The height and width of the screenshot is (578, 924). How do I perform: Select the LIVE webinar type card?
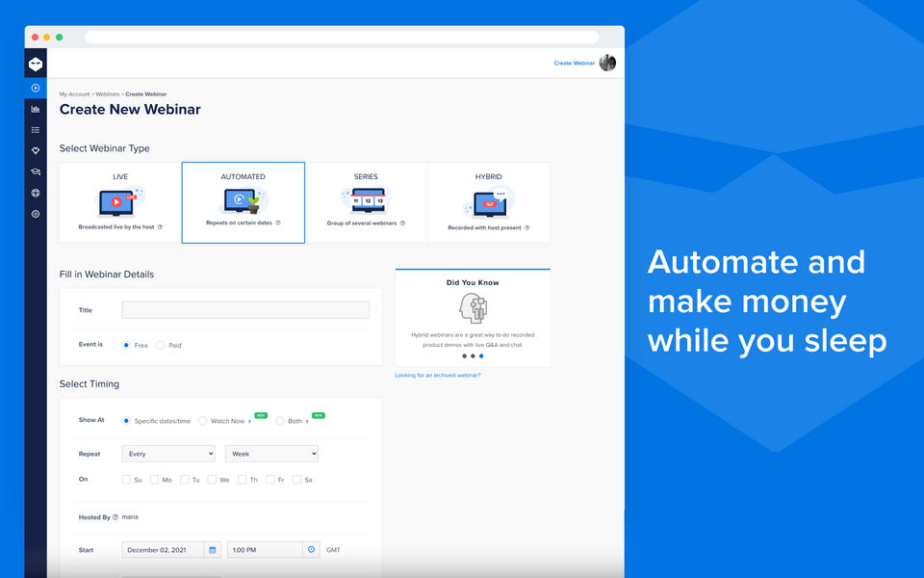[120, 202]
